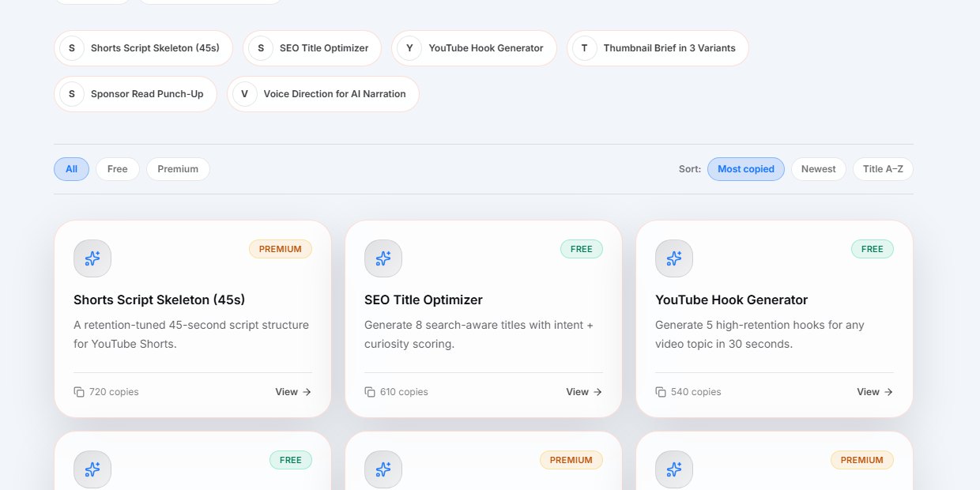The image size is (980, 490).
Task: Click the V avatar on Voice Direction chip
Action: (x=244, y=94)
